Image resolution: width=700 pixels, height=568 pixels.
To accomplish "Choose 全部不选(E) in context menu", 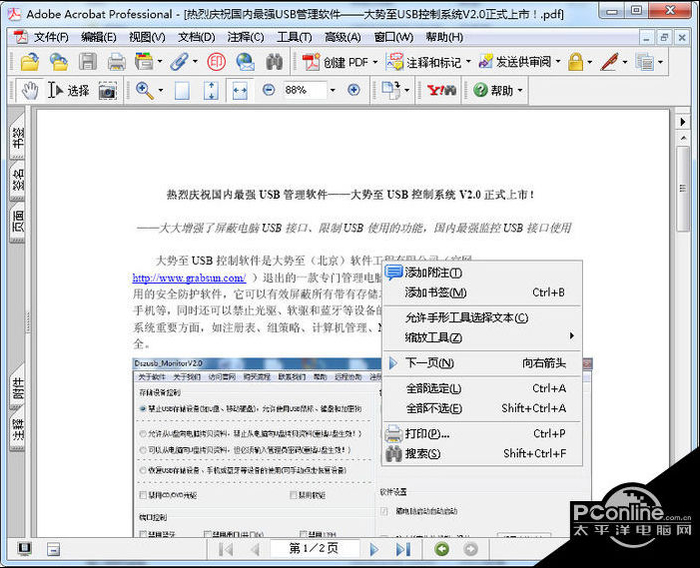I will [482, 408].
